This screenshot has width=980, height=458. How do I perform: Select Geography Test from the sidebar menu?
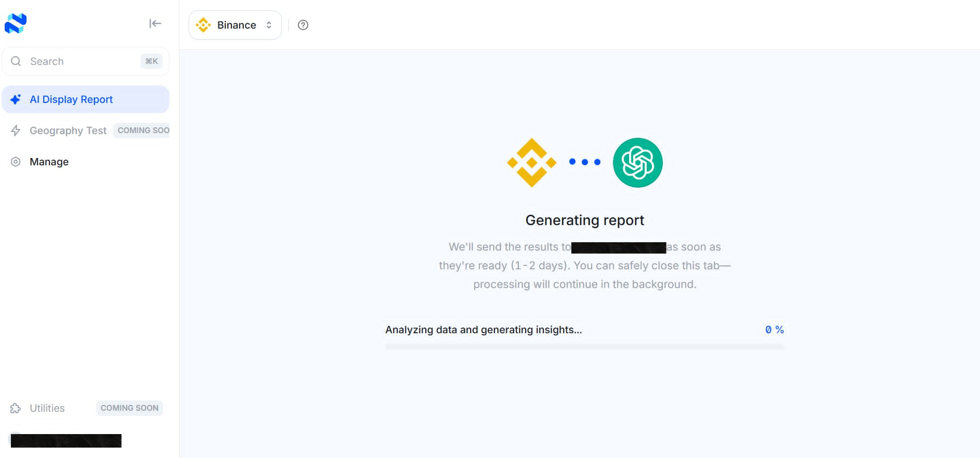[68, 130]
